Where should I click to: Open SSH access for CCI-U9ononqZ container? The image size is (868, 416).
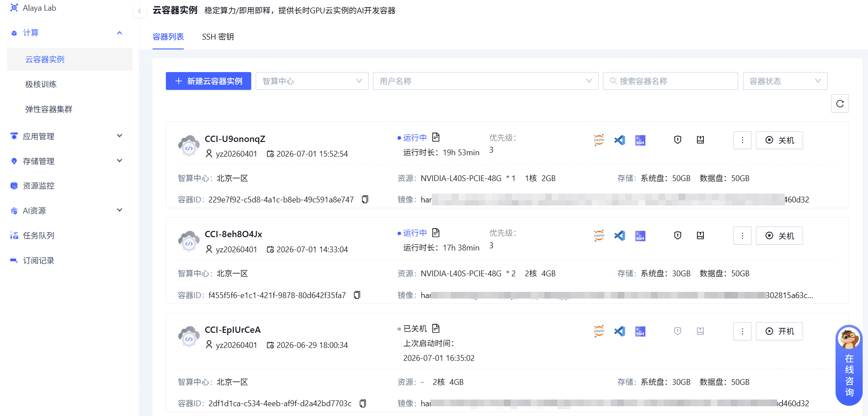click(x=640, y=140)
